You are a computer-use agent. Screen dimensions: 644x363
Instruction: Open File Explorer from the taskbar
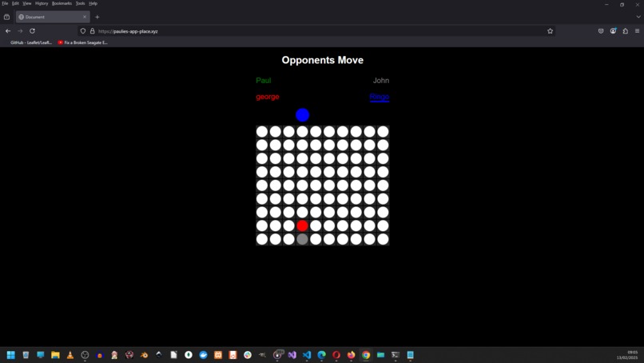55,355
